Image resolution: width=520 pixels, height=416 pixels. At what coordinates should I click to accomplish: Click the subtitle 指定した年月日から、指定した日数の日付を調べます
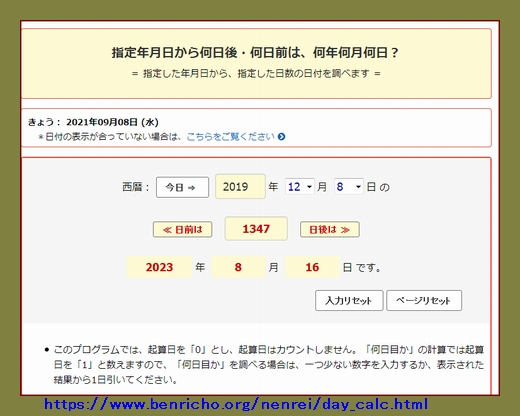click(256, 73)
